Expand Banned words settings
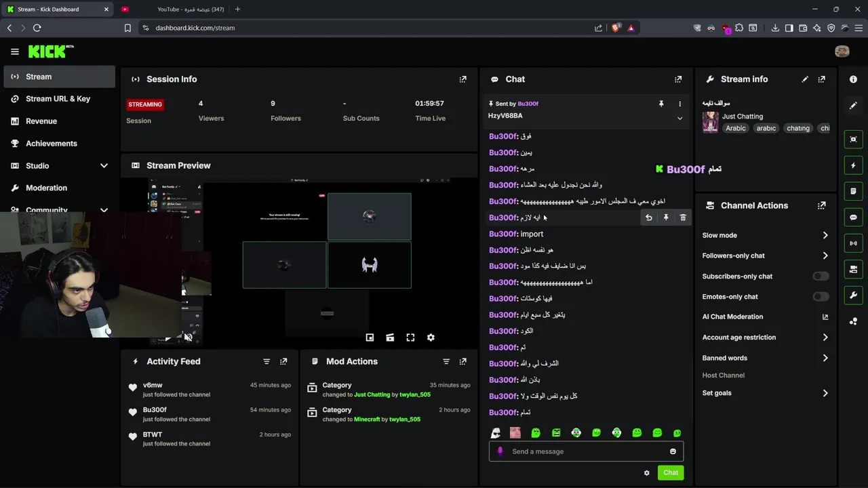This screenshot has width=868, height=488. [825, 358]
